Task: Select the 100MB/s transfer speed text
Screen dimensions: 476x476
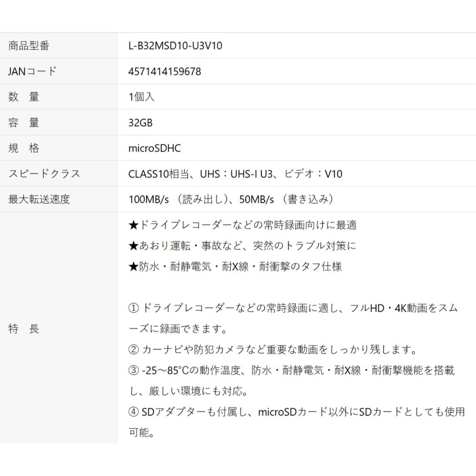Action: (149, 199)
